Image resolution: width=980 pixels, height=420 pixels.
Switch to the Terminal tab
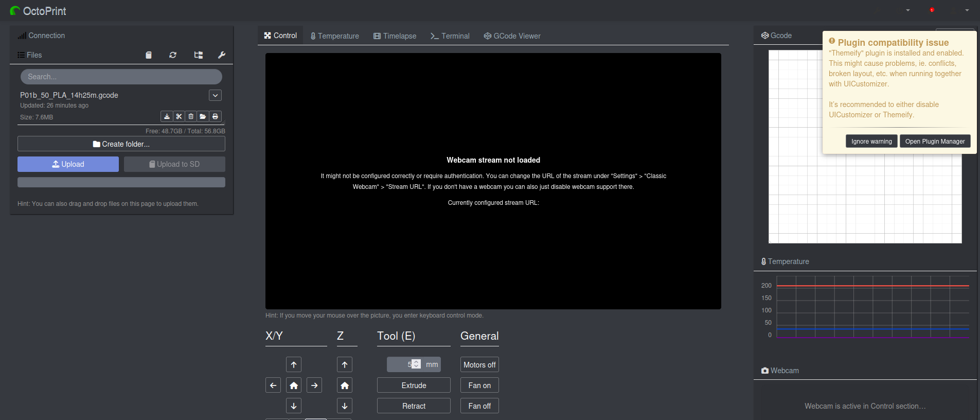(450, 36)
